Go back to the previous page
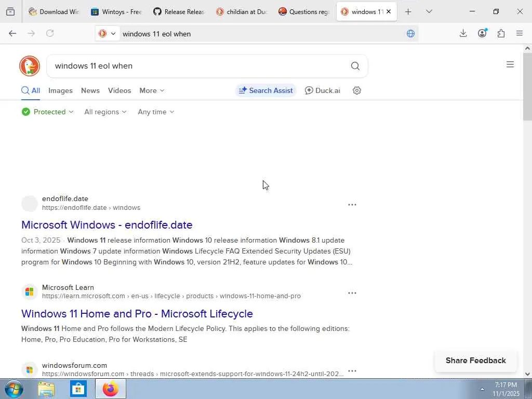The image size is (532, 399). pos(12,33)
